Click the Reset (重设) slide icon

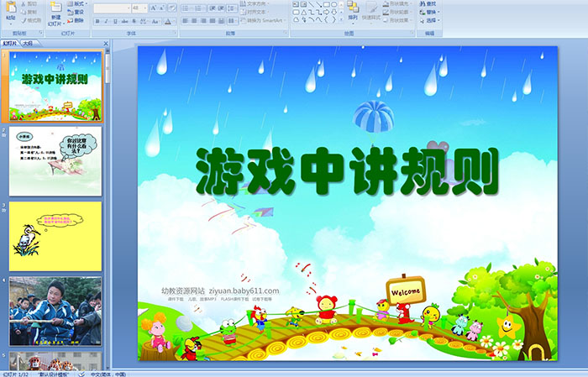click(x=70, y=12)
